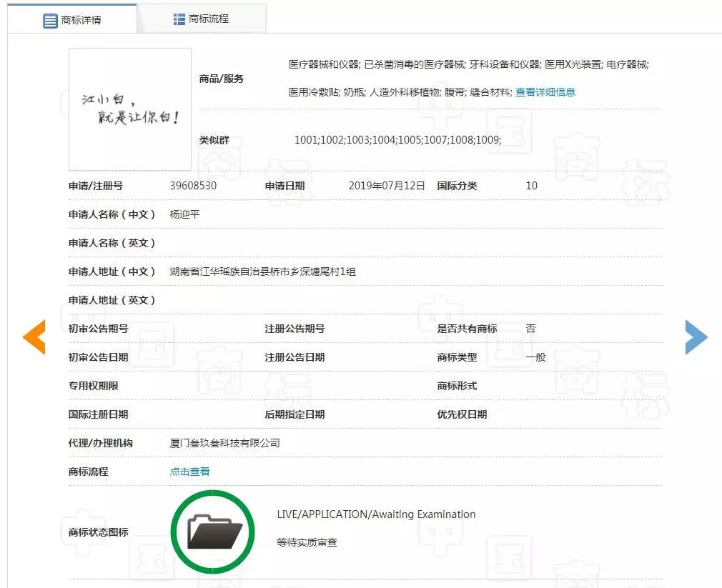This screenshot has height=588, width=722.
Task: Open the 商标流程 tab
Action: click(201, 19)
